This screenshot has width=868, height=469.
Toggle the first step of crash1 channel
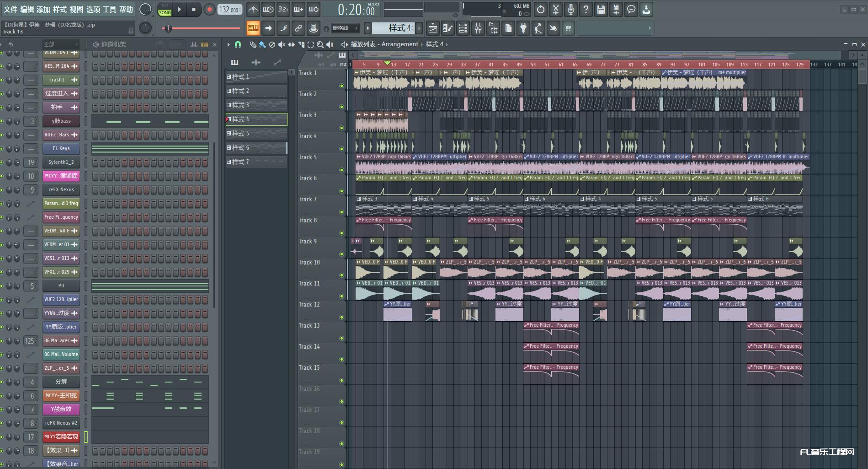pos(96,80)
